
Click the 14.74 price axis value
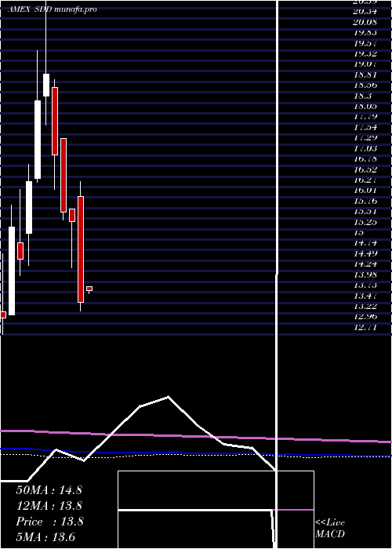pos(365,243)
